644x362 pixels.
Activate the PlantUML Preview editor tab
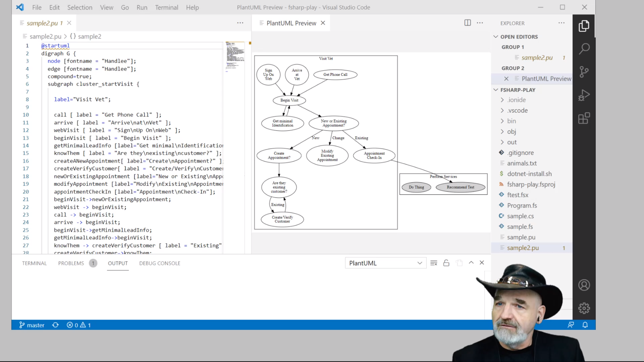pyautogui.click(x=291, y=23)
